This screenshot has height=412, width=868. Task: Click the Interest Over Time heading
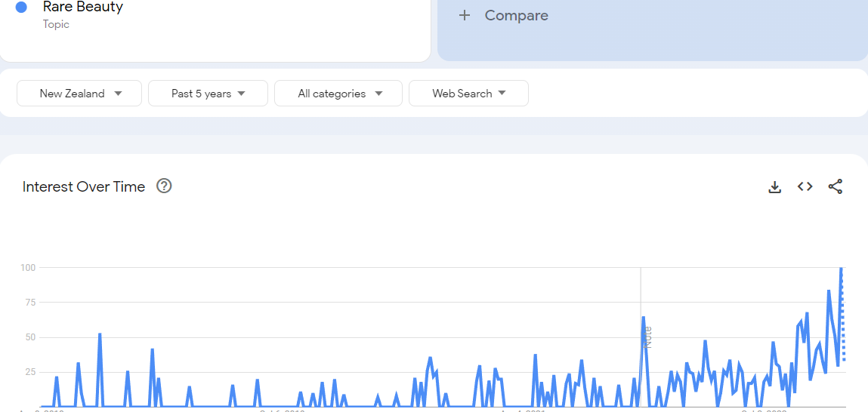(x=84, y=187)
